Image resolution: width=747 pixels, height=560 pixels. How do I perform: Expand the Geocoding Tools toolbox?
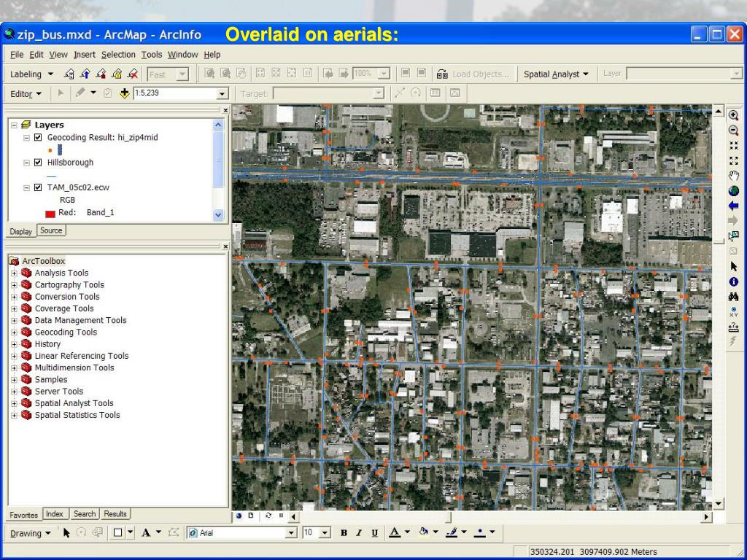[x=15, y=332]
